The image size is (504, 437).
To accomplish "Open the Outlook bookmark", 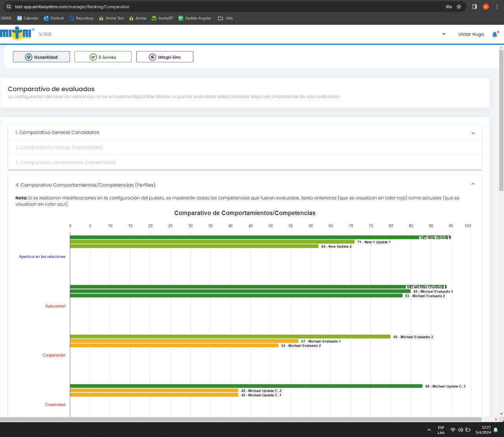I will [54, 18].
